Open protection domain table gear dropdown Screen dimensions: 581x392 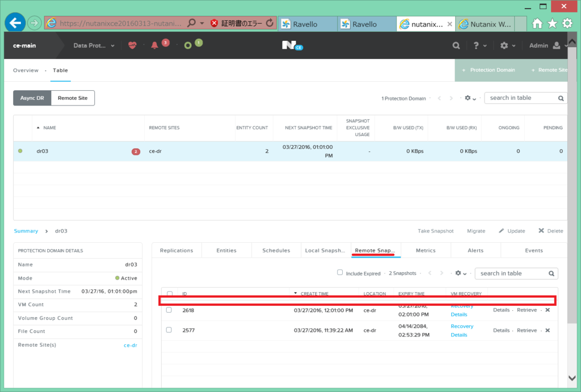(470, 98)
